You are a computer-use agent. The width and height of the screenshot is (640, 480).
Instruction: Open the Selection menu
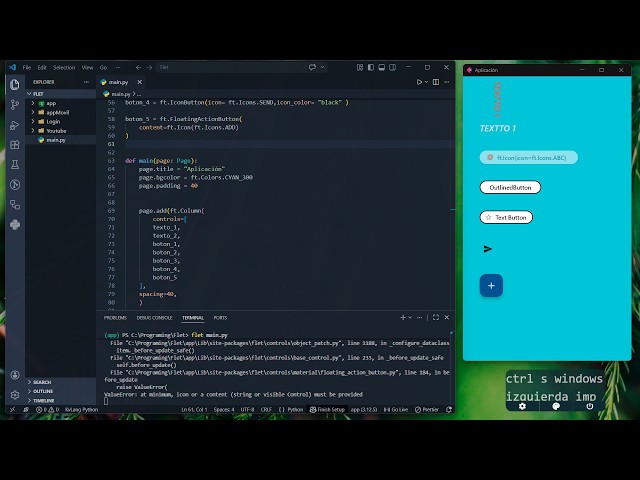[64, 67]
